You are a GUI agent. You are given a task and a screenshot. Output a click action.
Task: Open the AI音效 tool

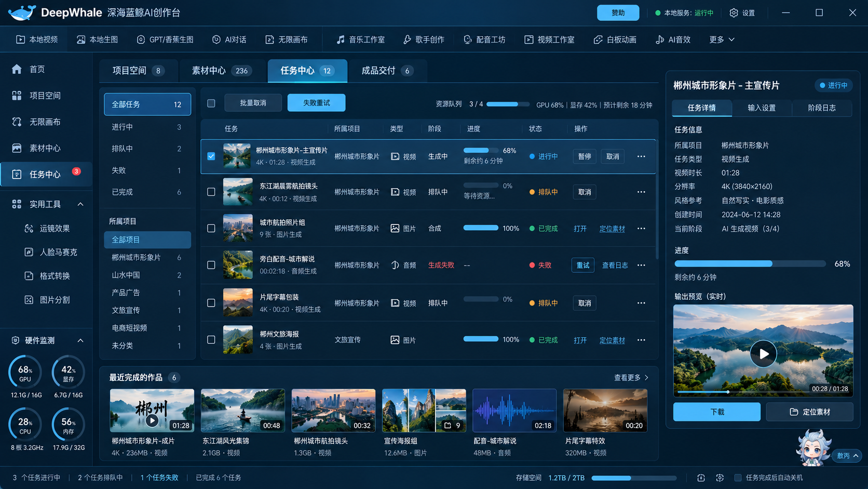pyautogui.click(x=673, y=39)
